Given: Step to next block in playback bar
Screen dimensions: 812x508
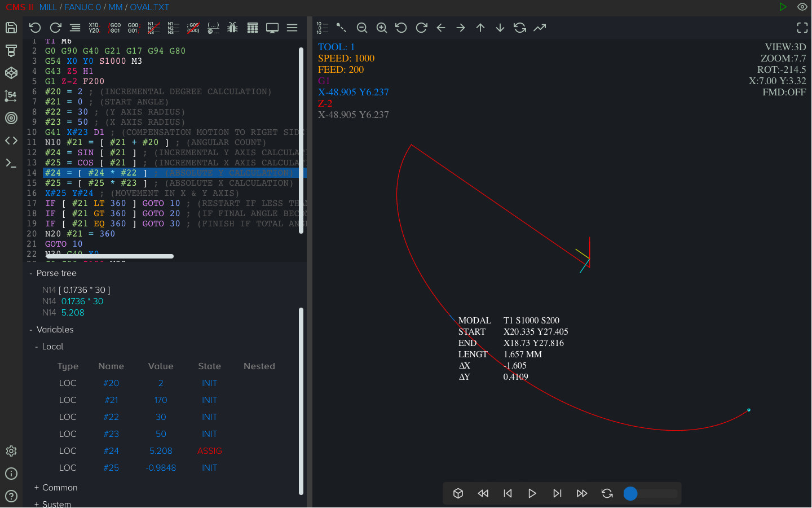Looking at the screenshot, I should [557, 493].
